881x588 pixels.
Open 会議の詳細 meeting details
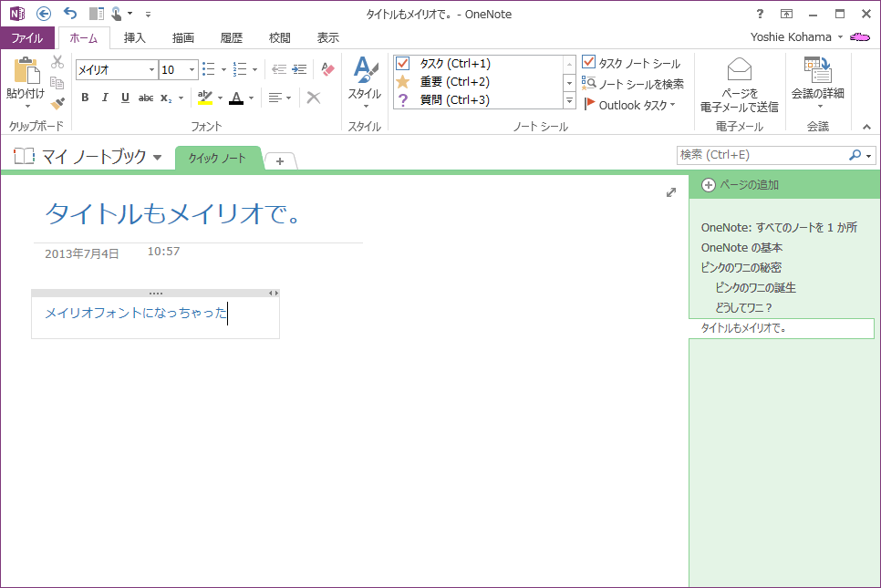coord(817,83)
